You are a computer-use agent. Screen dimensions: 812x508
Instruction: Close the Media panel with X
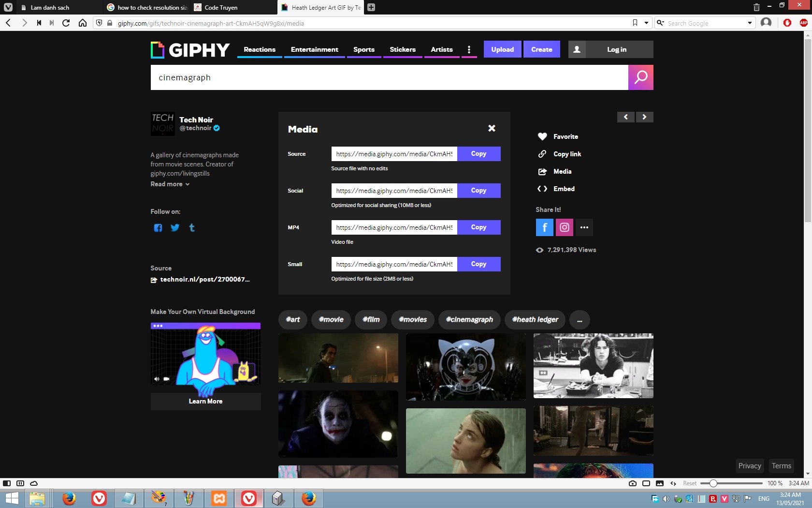click(x=492, y=128)
